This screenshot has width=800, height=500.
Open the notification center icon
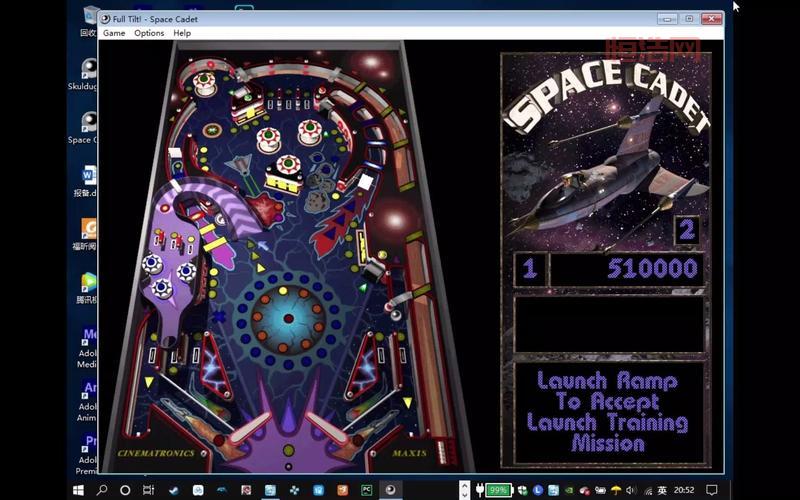click(712, 490)
